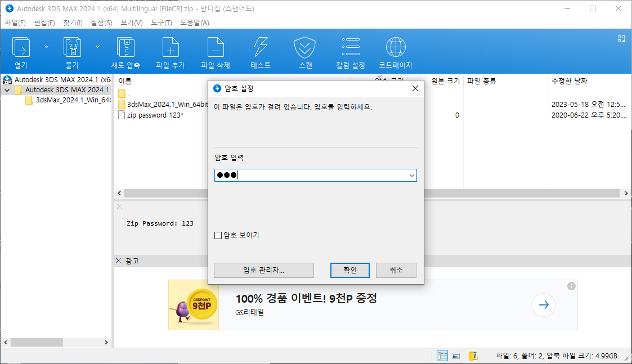Click the ad info icon
632x364 pixels.
click(x=571, y=286)
